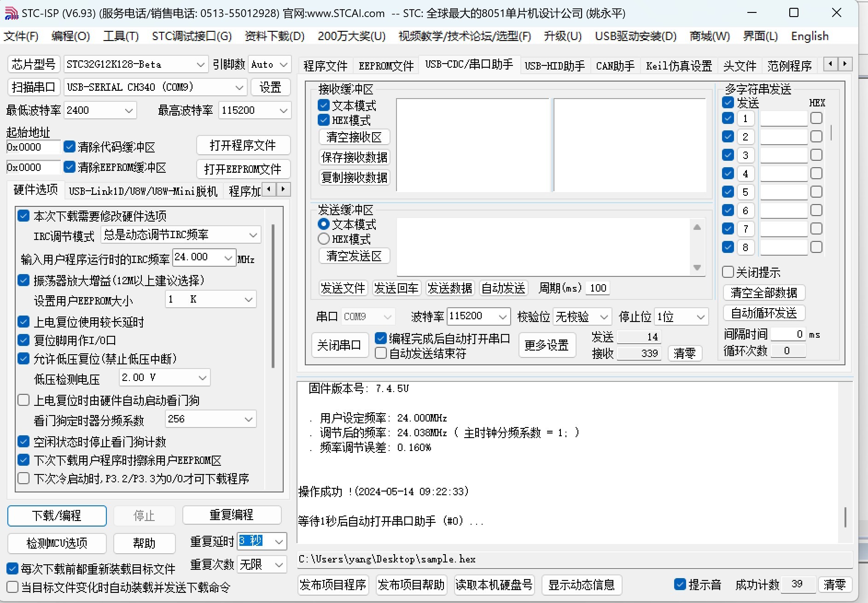Uncheck 清除代码缓冲区 checkbox
Screen dimensions: 868x603
[x=70, y=146]
